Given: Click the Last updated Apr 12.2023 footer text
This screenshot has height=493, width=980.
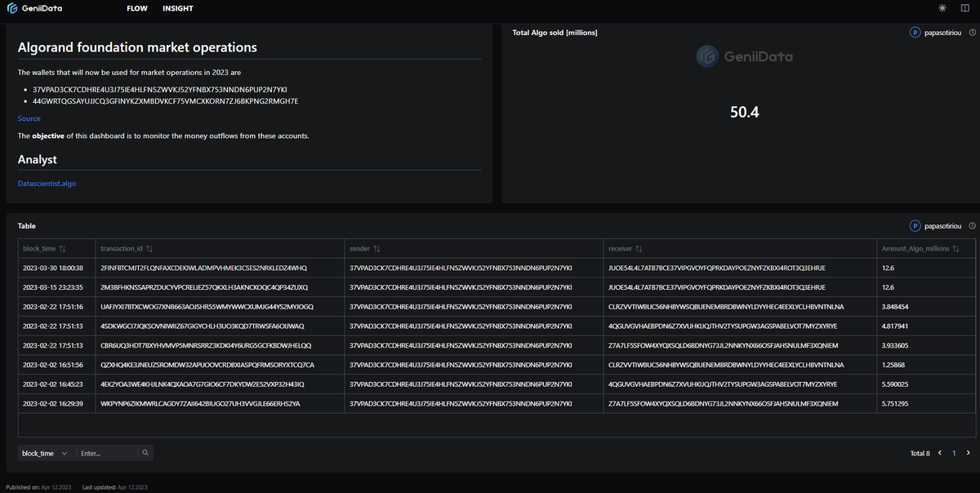Looking at the screenshot, I should pos(115,487).
